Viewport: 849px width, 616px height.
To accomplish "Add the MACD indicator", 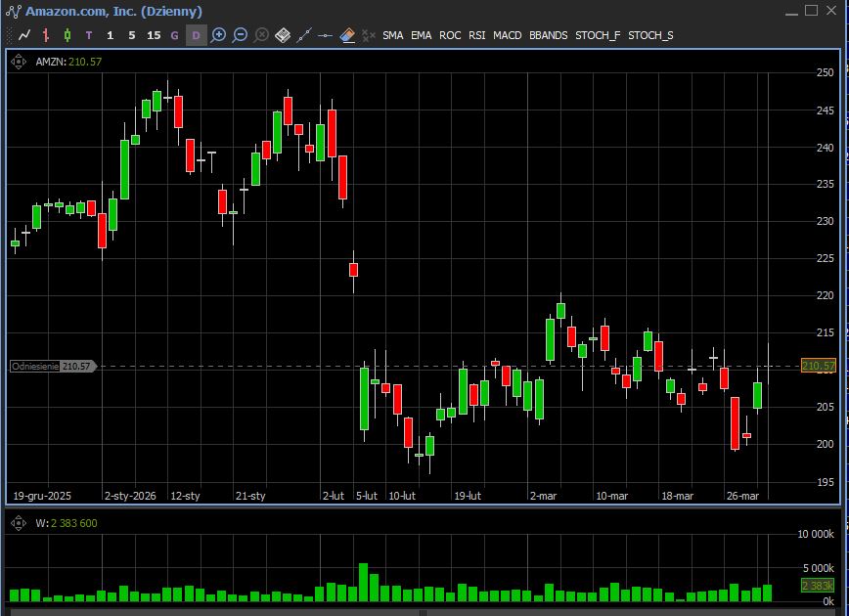I will 507,35.
